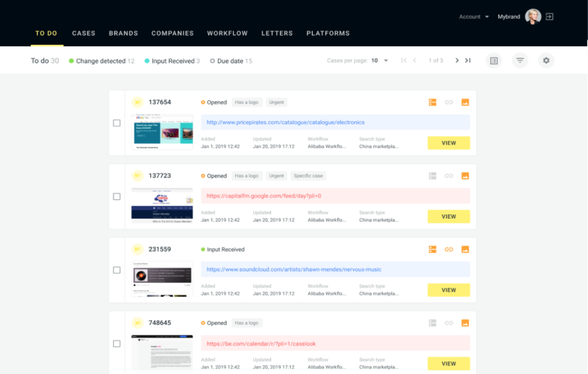Filter by Change detected status
This screenshot has width=588, height=374.
pos(101,61)
